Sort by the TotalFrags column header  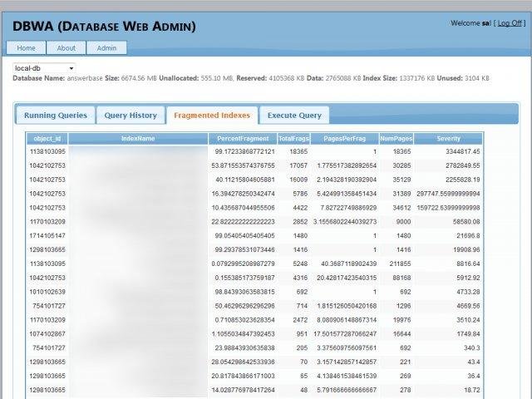click(293, 138)
